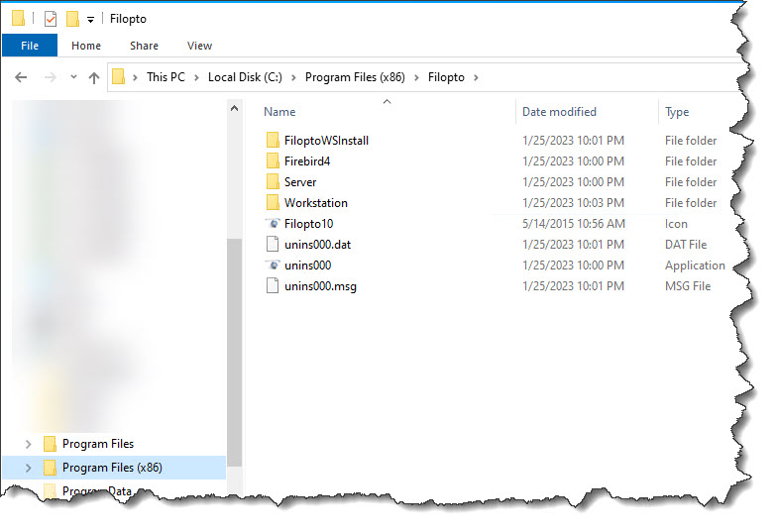Click the Properties checkmark quick access icon
Viewport: 777px width, 532px height.
tap(51, 19)
